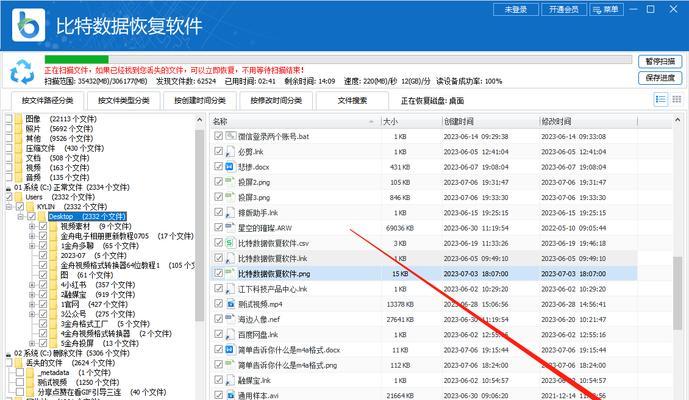Pause scanning with 暂停扫描 button
Image resolution: width=689 pixels, height=400 pixels.
coord(660,62)
